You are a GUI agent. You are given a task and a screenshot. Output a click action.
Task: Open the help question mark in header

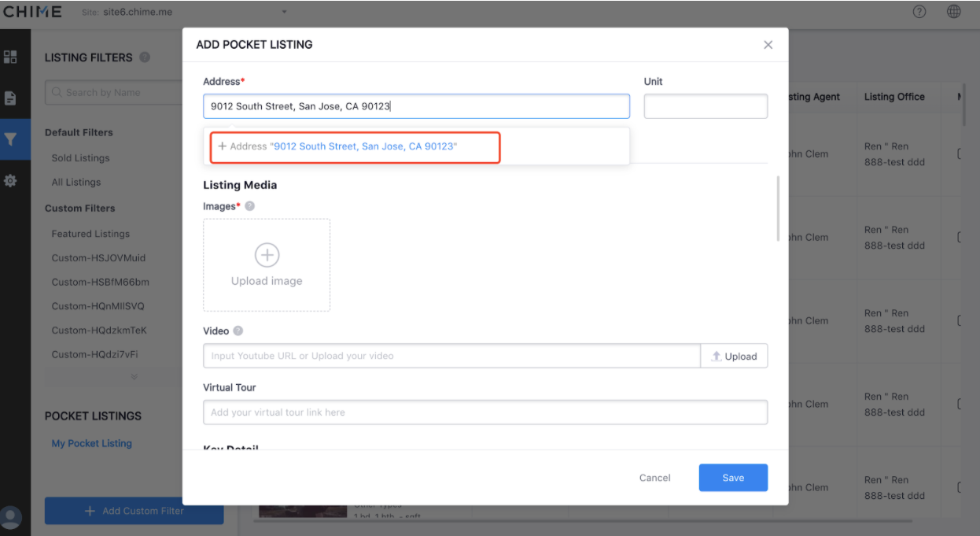pos(919,12)
